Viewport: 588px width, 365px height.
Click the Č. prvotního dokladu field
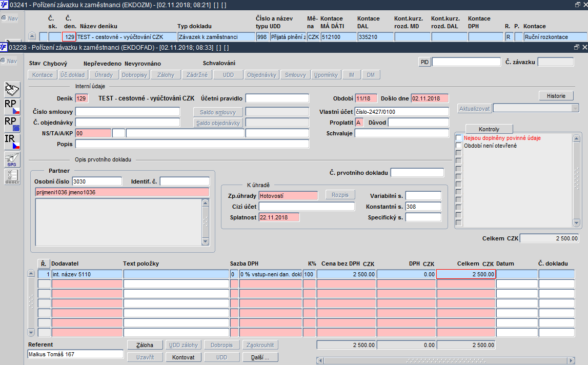click(417, 173)
